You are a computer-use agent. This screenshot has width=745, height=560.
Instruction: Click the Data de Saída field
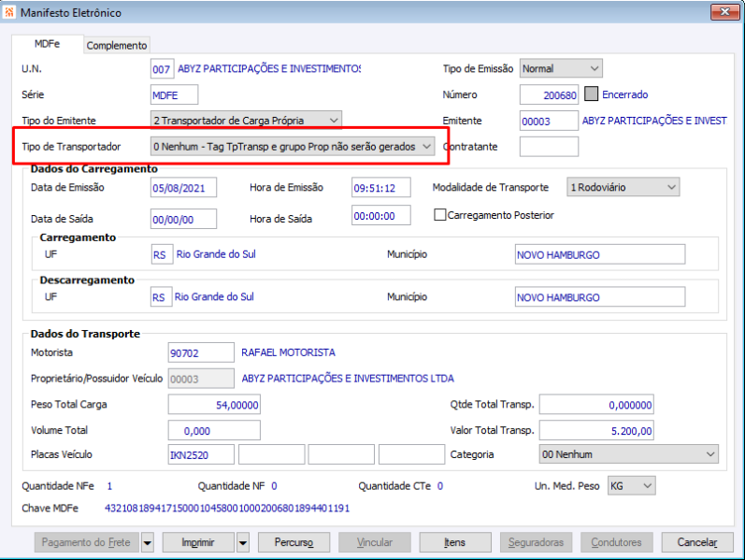coord(183,219)
